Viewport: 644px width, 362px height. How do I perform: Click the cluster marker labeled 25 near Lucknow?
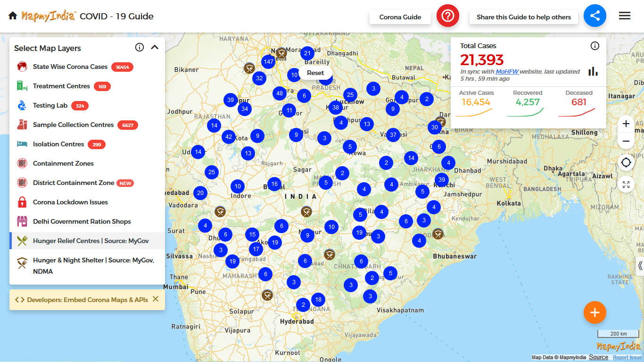coord(350,94)
